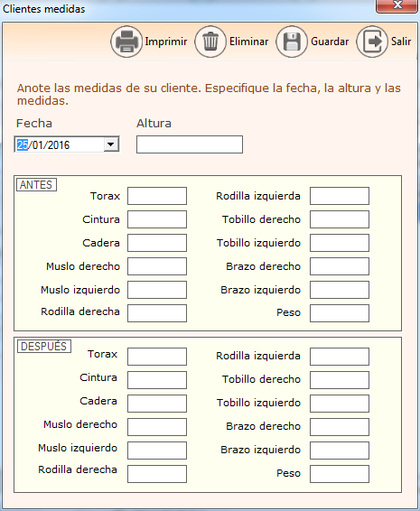Image resolution: width=420 pixels, height=511 pixels.
Task: Click the Torax field under DESPUÉS
Action: [157, 357]
